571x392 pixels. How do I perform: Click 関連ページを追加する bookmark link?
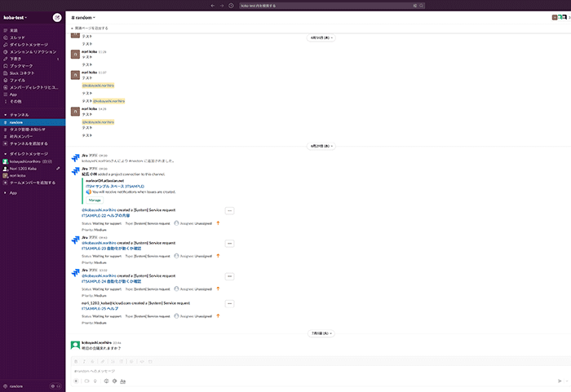click(90, 28)
